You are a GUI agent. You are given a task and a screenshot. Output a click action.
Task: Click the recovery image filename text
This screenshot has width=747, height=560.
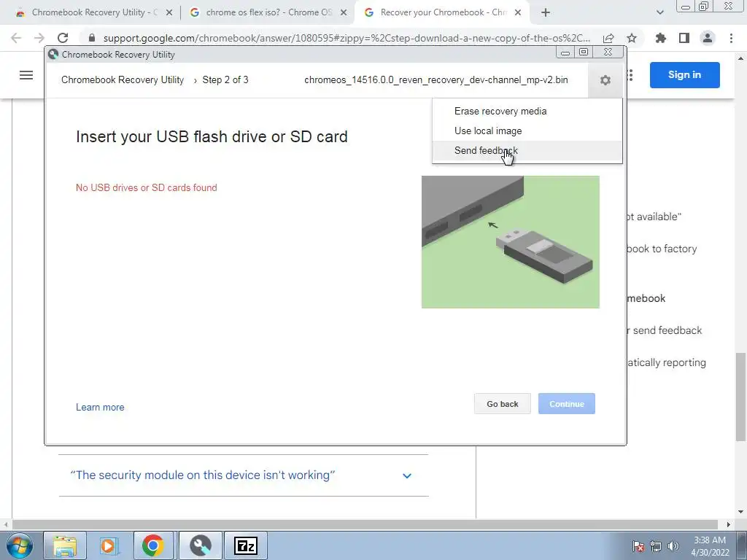(436, 80)
